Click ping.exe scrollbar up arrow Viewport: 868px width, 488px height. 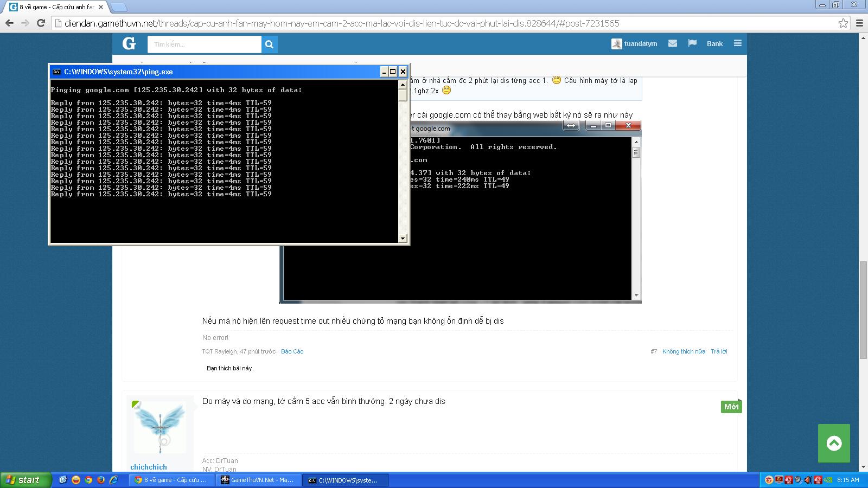(x=403, y=85)
